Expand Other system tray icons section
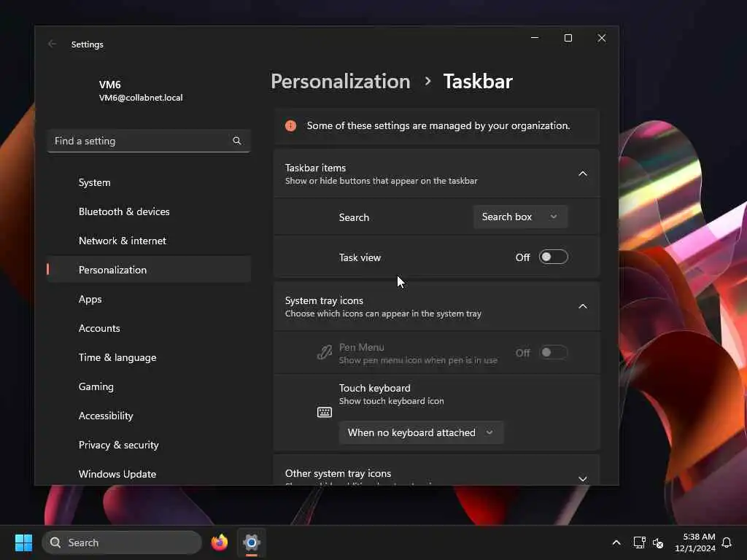747x560 pixels. pos(583,478)
